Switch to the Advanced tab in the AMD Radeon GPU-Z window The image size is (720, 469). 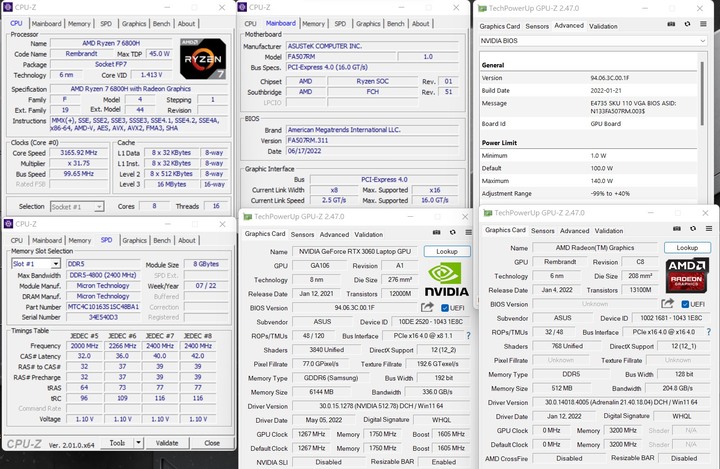point(574,231)
